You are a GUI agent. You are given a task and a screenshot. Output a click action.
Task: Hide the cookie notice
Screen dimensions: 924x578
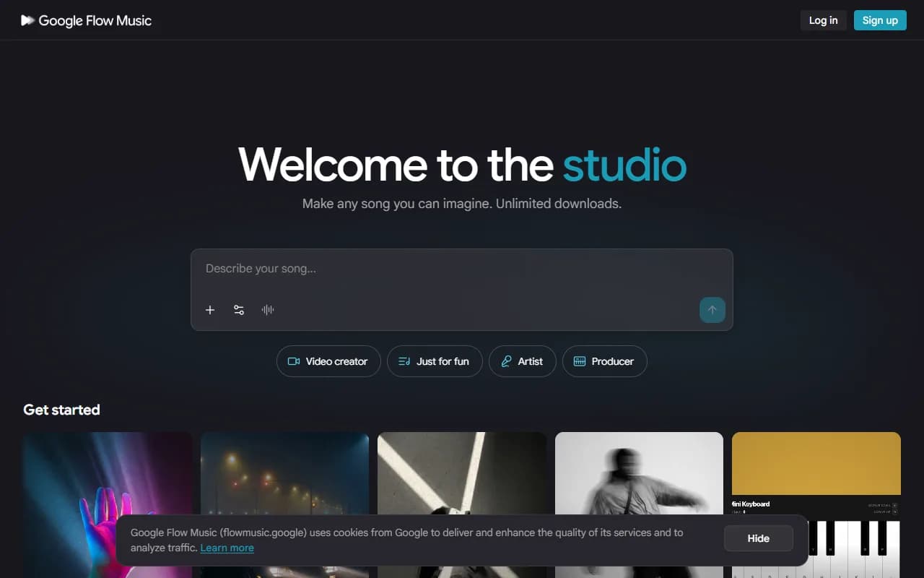click(758, 538)
